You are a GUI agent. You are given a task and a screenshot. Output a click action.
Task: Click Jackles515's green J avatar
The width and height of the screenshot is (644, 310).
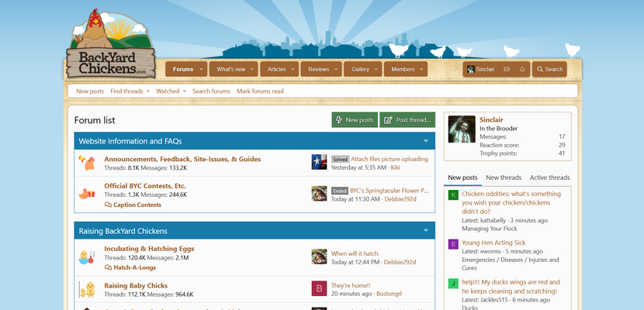point(453,284)
